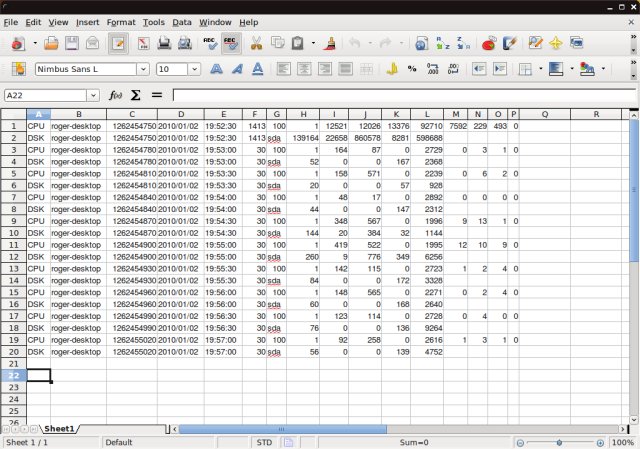Screen dimensions: 640x449
Task: Click the zoom out minus button
Action: [x=520, y=442]
